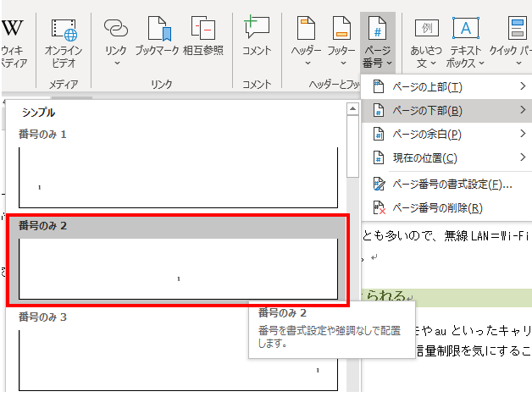Choose ページの上部(T) menu item
Screen dimensions: 532x397
click(x=446, y=87)
